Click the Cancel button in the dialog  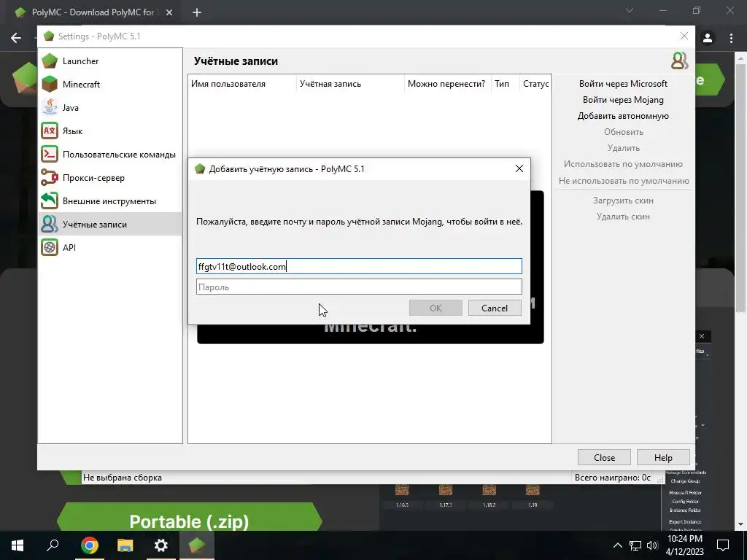tap(495, 308)
